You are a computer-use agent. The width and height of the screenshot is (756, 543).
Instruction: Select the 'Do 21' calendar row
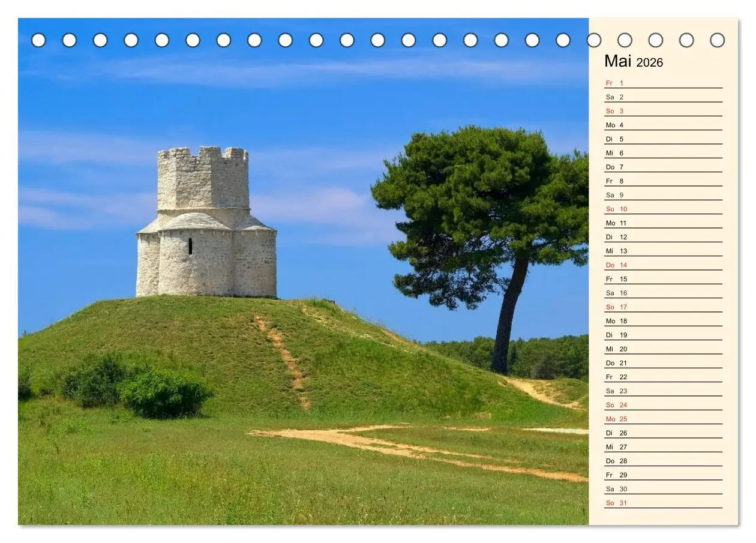point(663,363)
